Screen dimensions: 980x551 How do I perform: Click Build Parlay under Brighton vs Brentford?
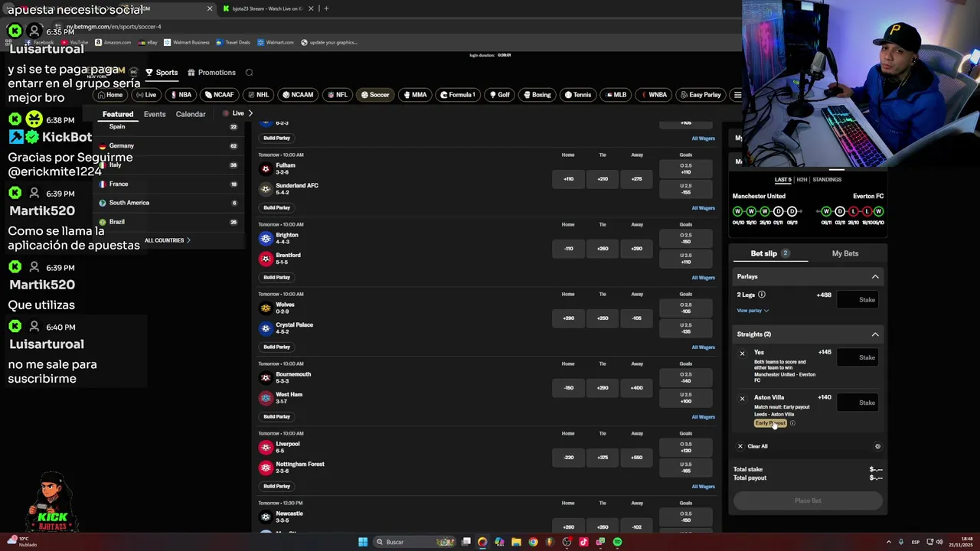(277, 277)
